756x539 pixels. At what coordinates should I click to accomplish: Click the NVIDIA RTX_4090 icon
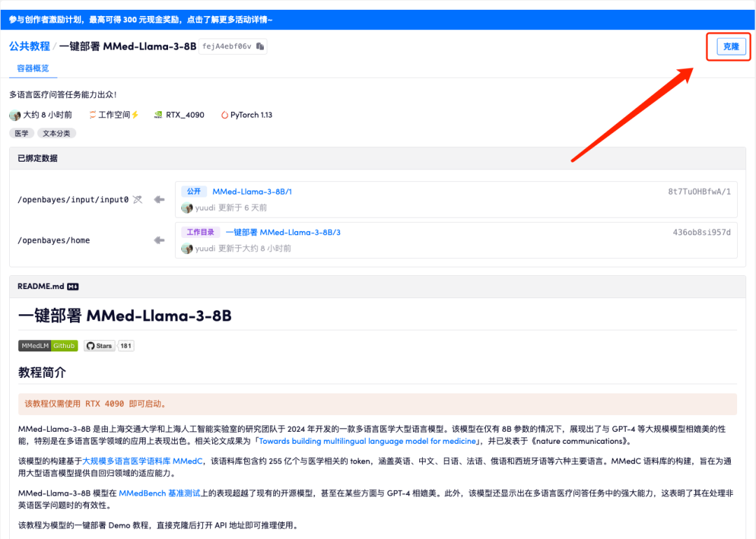pyautogui.click(x=158, y=115)
